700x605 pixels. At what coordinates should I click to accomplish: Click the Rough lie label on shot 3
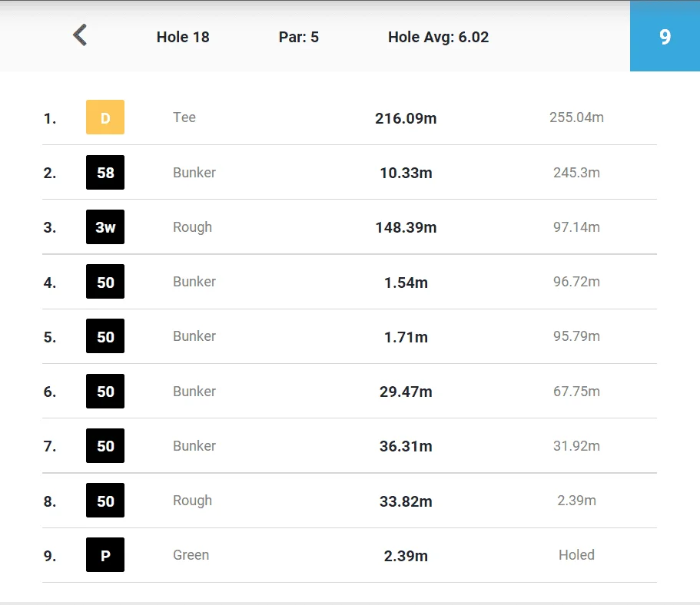click(x=192, y=227)
